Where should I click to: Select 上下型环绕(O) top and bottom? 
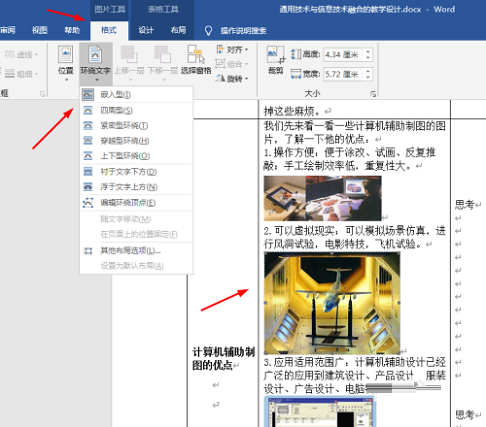coord(136,156)
